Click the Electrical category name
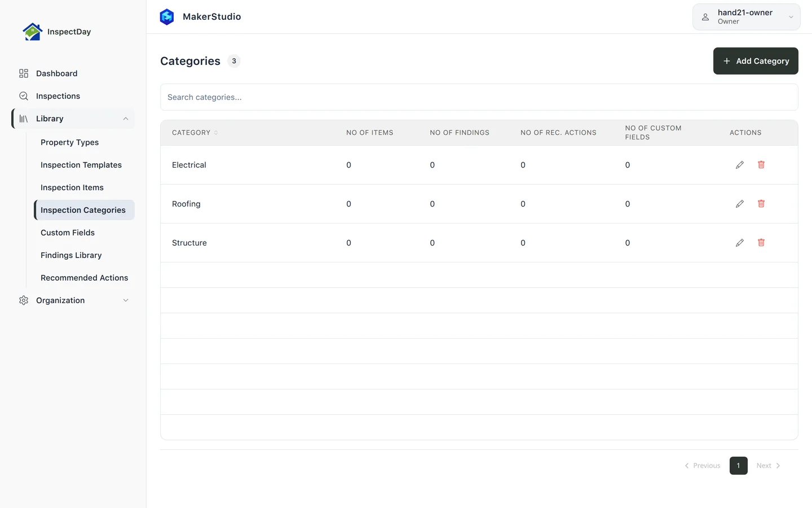812x508 pixels. point(189,165)
